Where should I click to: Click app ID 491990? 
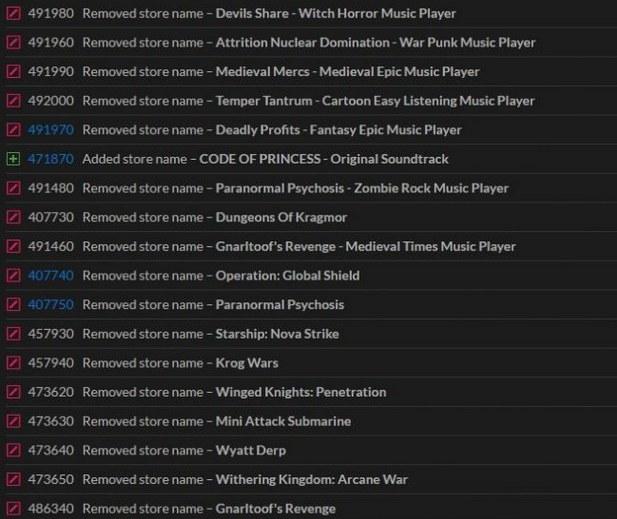tap(51, 72)
